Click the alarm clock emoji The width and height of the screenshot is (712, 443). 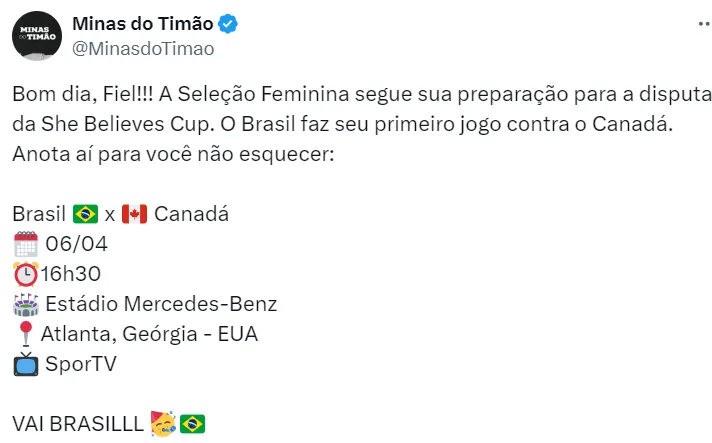[x=25, y=274]
